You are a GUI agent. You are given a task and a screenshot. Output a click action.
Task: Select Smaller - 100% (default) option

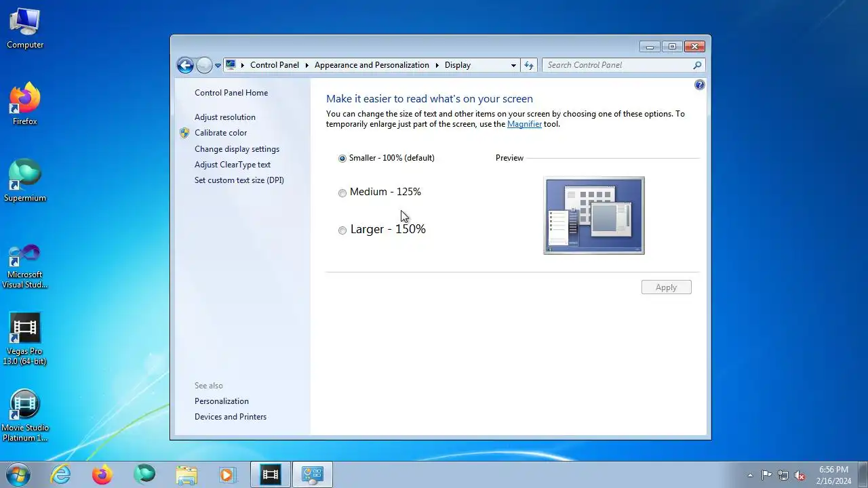(x=387, y=158)
